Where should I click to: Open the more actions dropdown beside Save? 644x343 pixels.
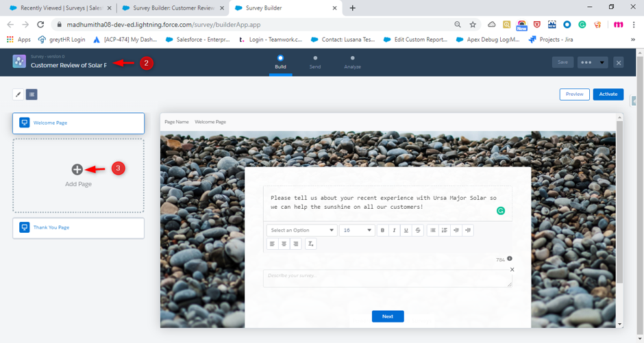coord(593,62)
